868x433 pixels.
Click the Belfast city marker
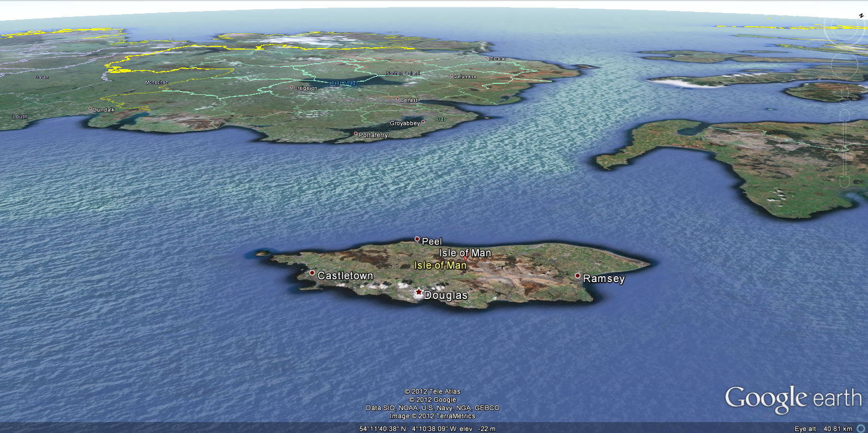point(398,99)
